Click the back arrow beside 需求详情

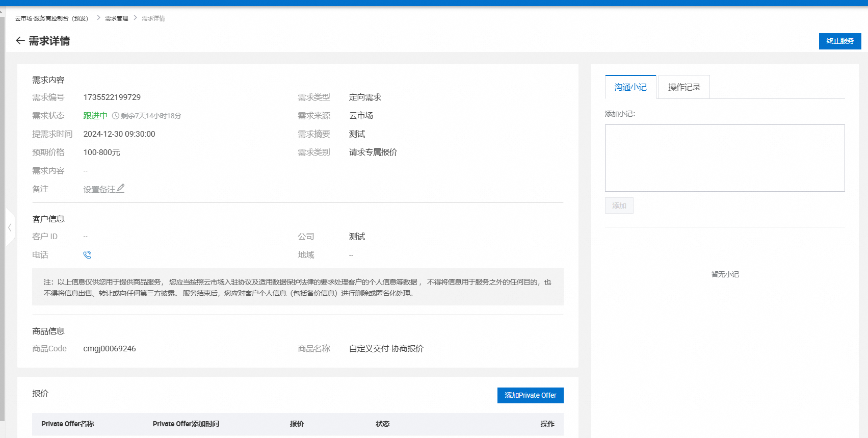pos(20,41)
